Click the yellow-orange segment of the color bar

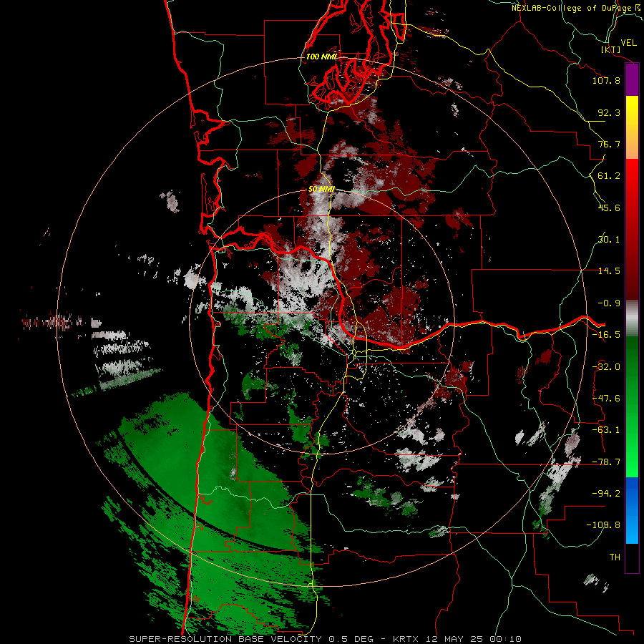(632, 127)
